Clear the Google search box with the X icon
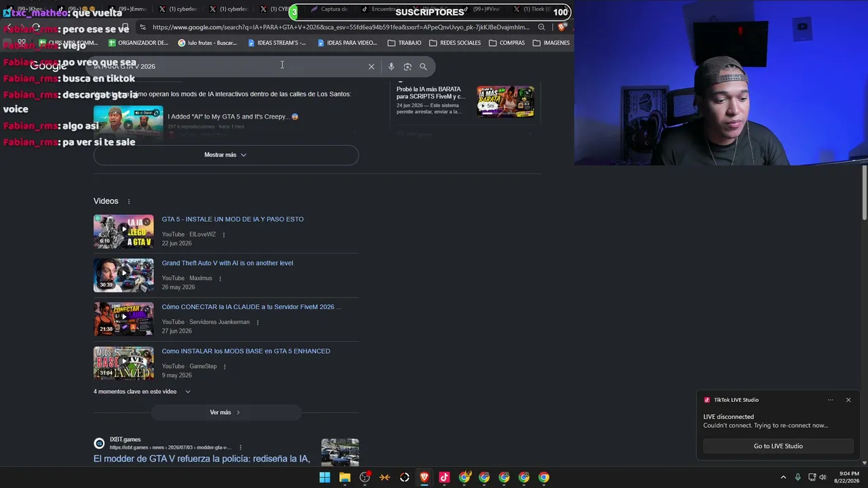Screen dimensions: 868x488 coord(371,66)
